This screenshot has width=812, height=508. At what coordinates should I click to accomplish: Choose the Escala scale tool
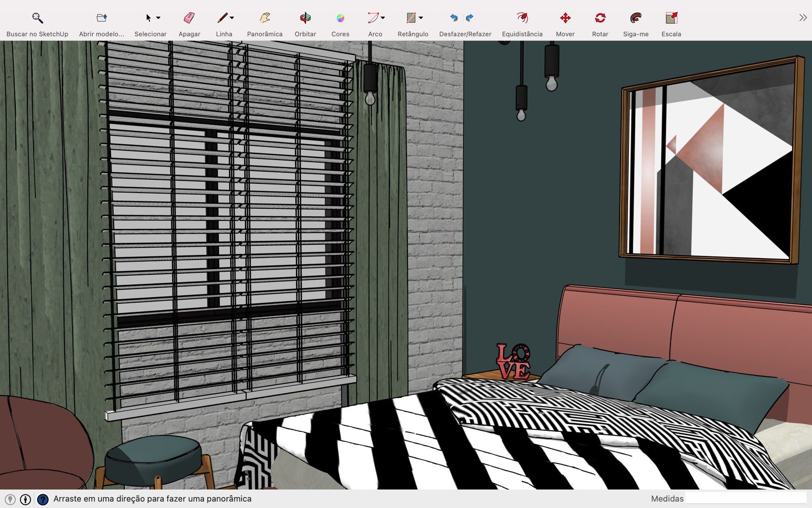tap(671, 18)
